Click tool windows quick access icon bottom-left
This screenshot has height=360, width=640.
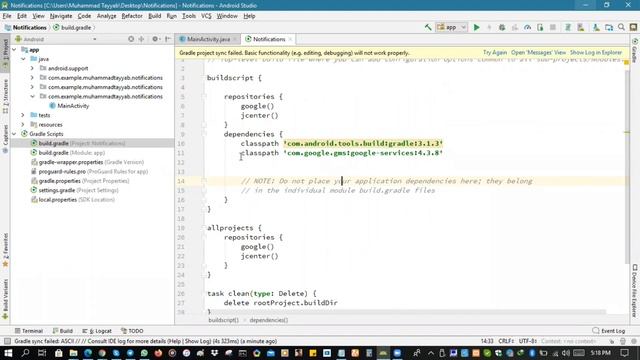click(7, 341)
